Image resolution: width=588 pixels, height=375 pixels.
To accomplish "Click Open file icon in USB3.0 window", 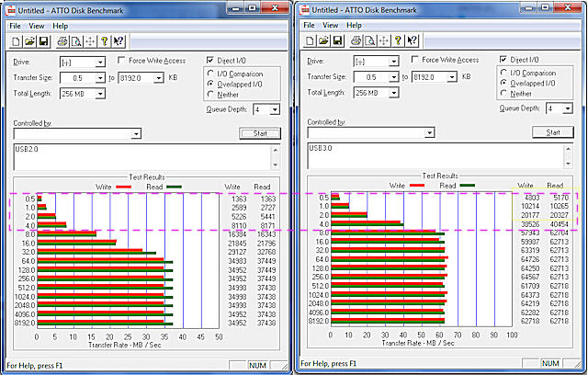I will (x=323, y=40).
